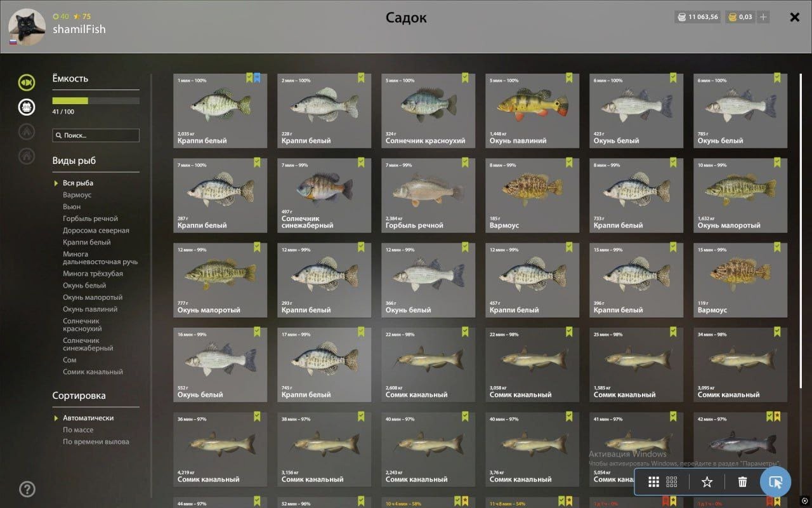This screenshot has height=508, width=812.
Task: Click the Поиск search input field
Action: pyautogui.click(x=96, y=135)
